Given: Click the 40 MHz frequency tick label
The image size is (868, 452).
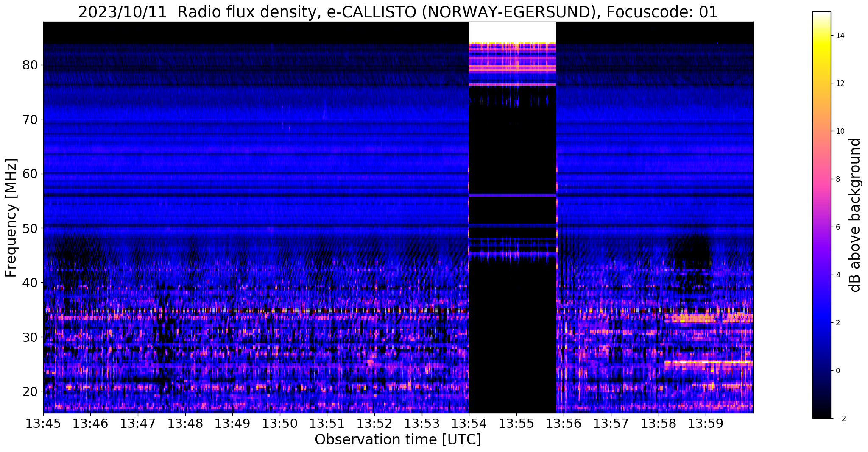Looking at the screenshot, I should [31, 283].
